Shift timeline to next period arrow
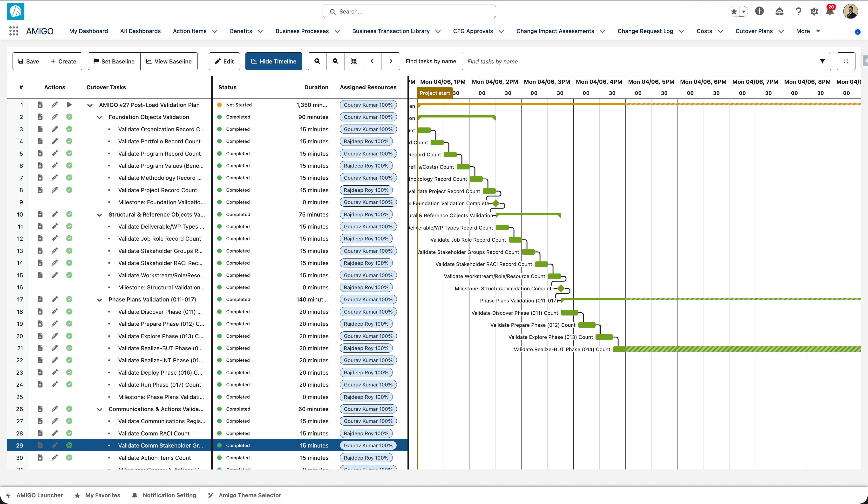This screenshot has height=504, width=868. pos(391,61)
